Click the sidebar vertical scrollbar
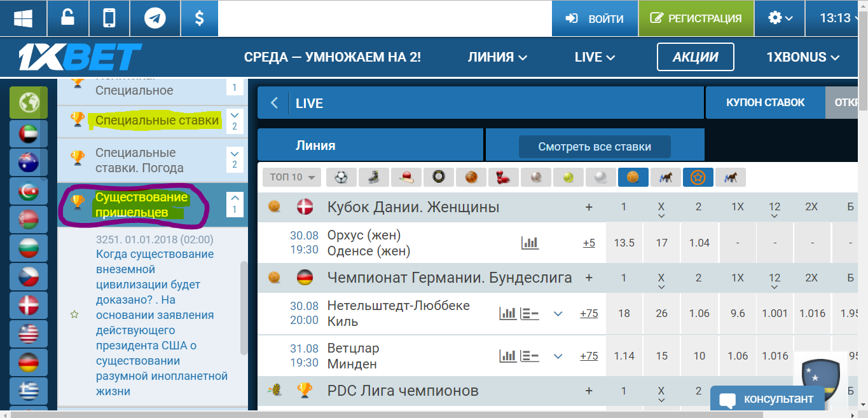This screenshot has width=868, height=418. pos(244,307)
